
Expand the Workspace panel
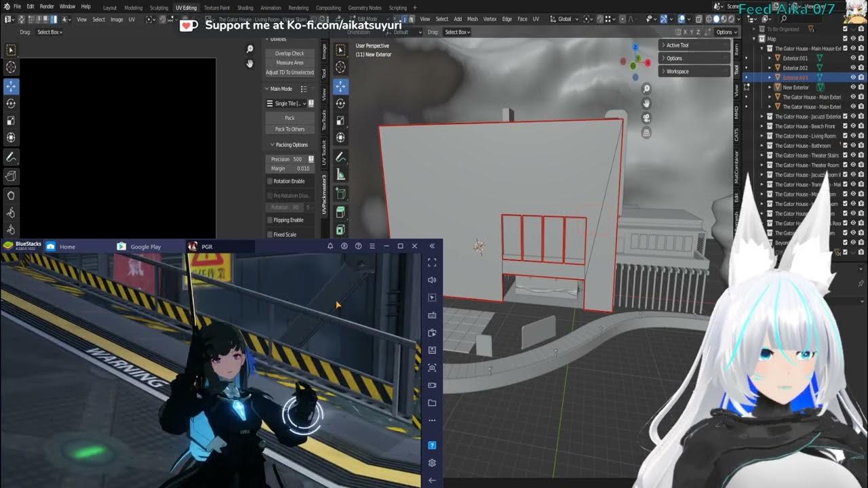(x=694, y=71)
